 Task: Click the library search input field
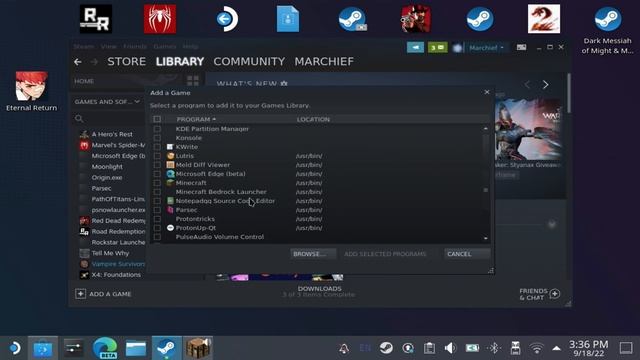tap(109, 118)
